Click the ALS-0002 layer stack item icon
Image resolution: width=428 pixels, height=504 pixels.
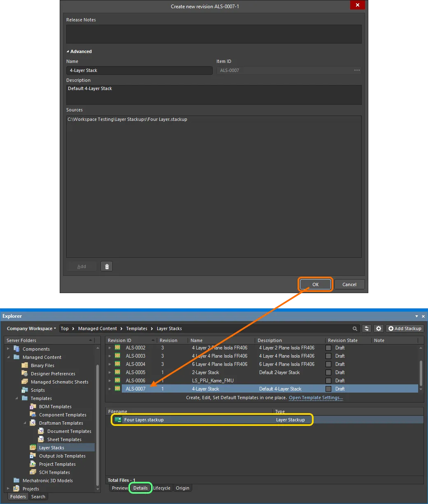click(118, 348)
